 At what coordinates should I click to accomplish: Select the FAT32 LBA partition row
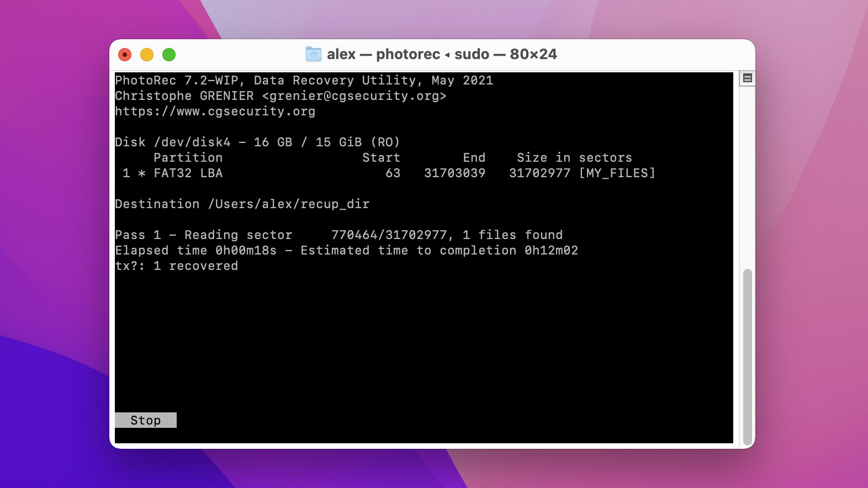(x=188, y=173)
